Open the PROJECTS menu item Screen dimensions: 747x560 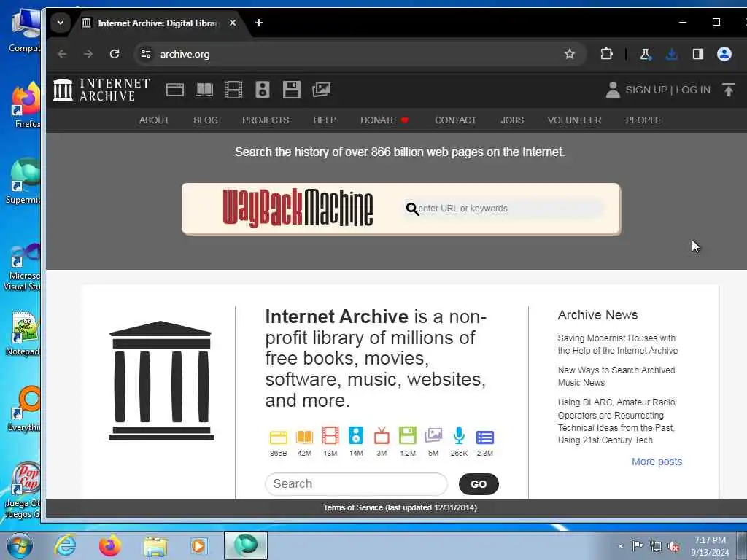pyautogui.click(x=266, y=120)
